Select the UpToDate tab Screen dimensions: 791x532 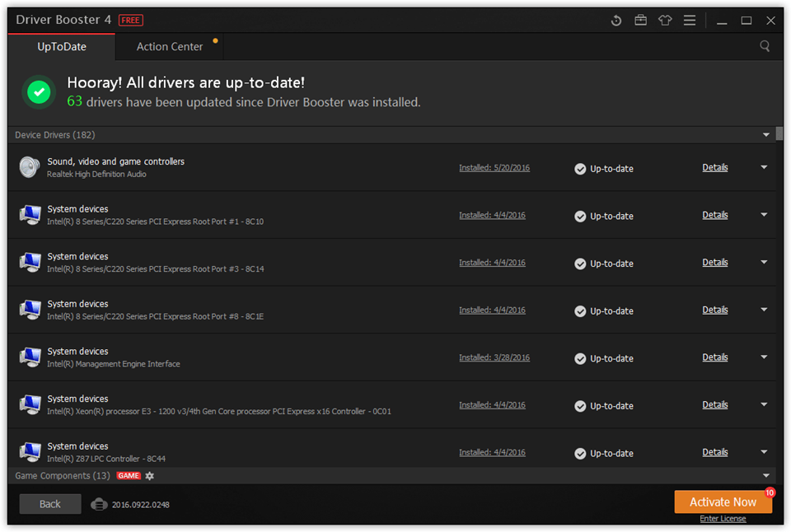point(62,46)
